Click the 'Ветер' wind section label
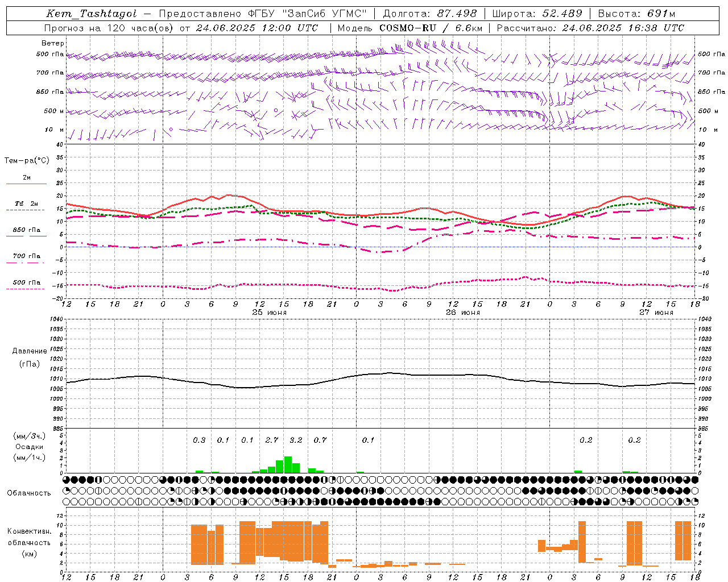 click(53, 43)
